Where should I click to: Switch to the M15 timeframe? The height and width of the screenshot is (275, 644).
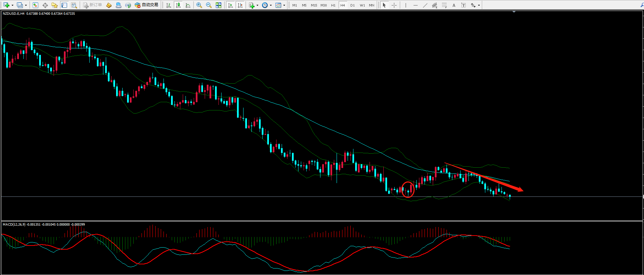point(314,5)
